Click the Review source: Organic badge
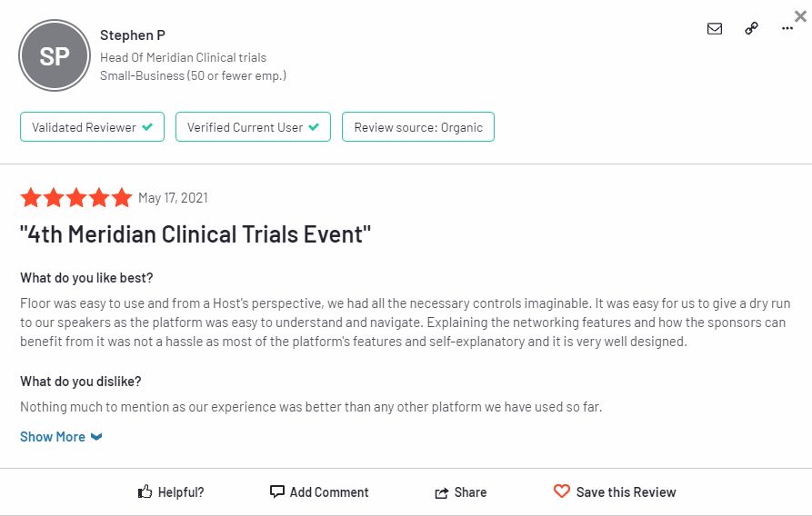Image resolution: width=812 pixels, height=516 pixels. pyautogui.click(x=417, y=127)
